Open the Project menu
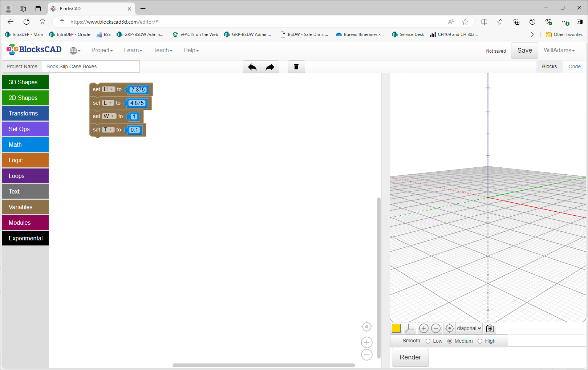The width and height of the screenshot is (588, 370). (x=102, y=50)
